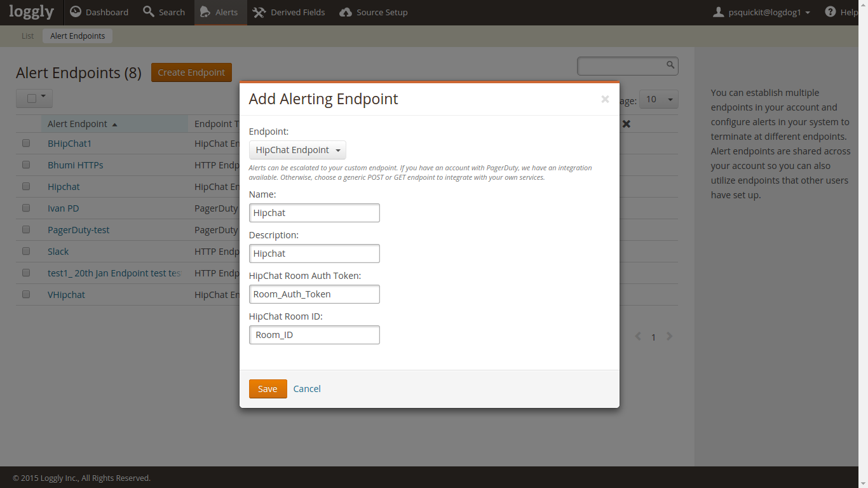Click the user account icon
868x488 pixels.
click(x=719, y=12)
